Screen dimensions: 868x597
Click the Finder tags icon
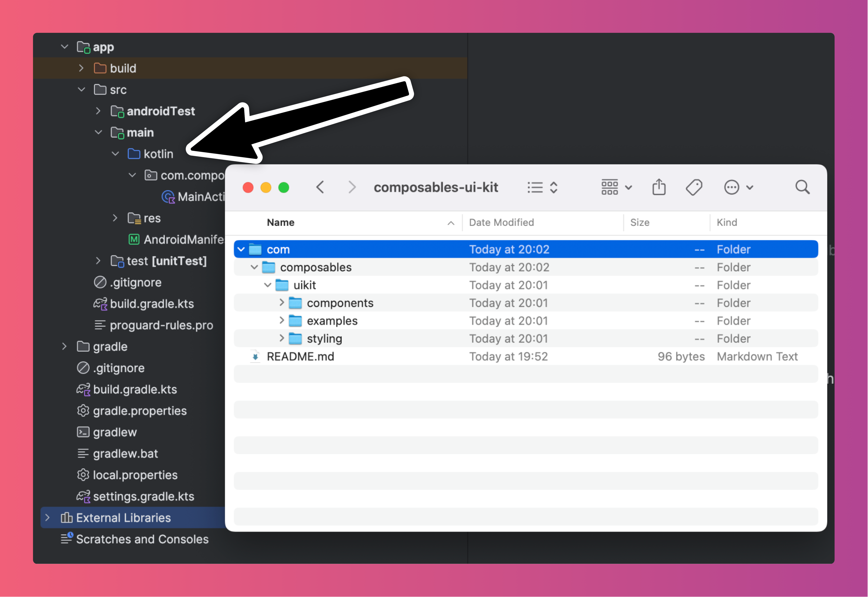694,187
